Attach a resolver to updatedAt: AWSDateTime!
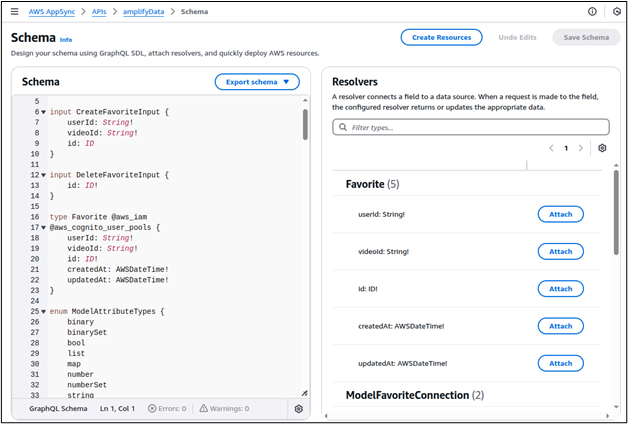The width and height of the screenshot is (628, 424). click(560, 363)
